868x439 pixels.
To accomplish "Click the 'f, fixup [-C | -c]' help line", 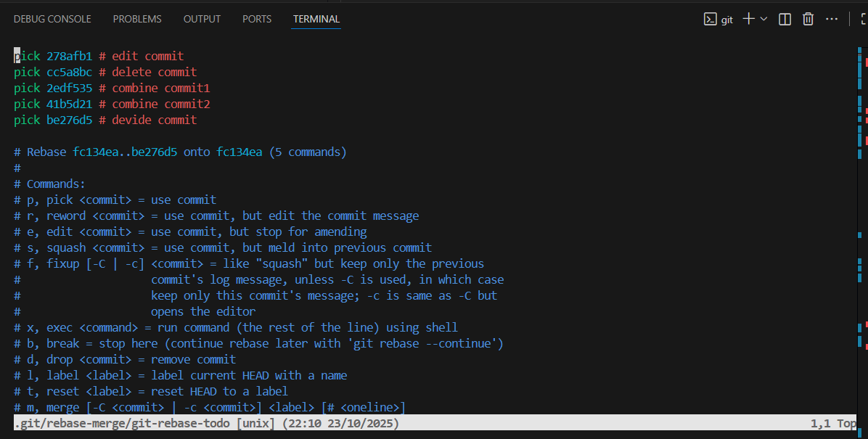I will [x=249, y=264].
